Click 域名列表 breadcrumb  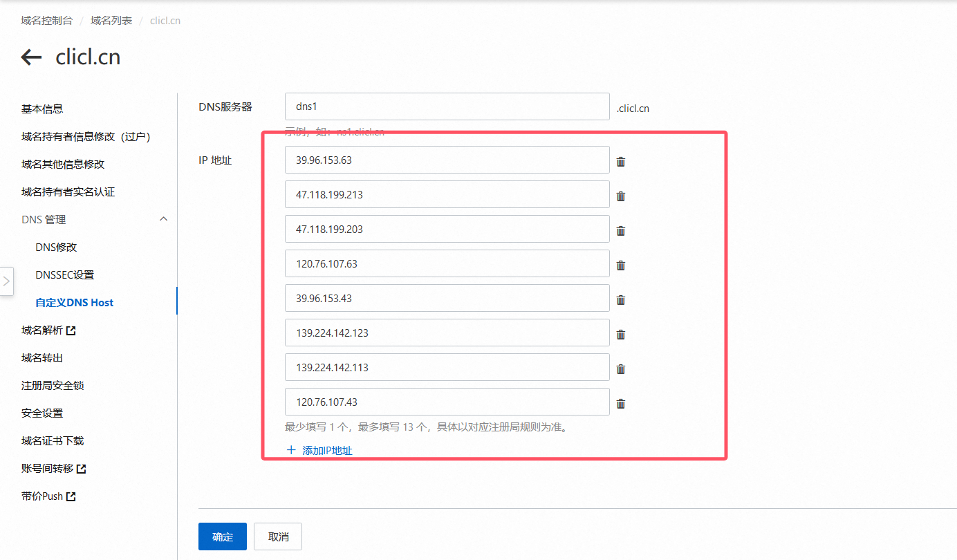(111, 21)
